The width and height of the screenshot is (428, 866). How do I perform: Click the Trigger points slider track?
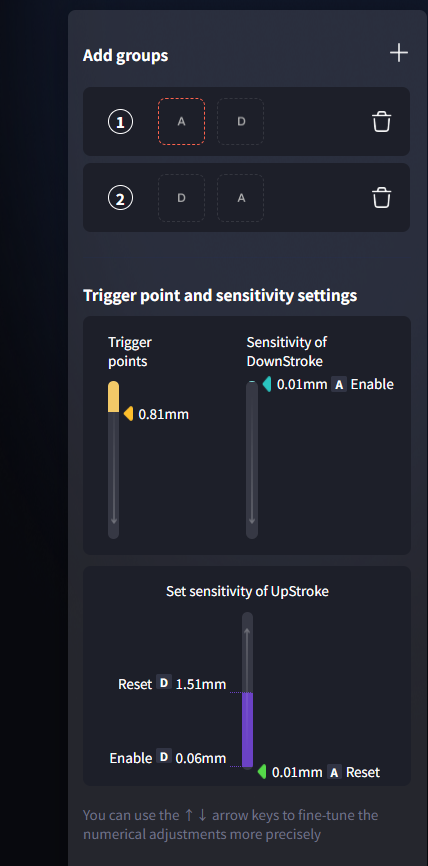coord(113,460)
